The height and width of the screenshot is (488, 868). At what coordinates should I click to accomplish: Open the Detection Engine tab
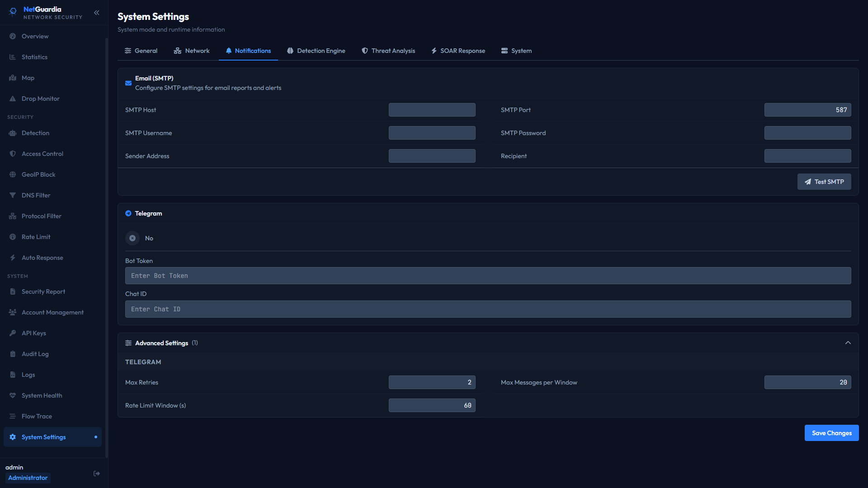coord(316,51)
